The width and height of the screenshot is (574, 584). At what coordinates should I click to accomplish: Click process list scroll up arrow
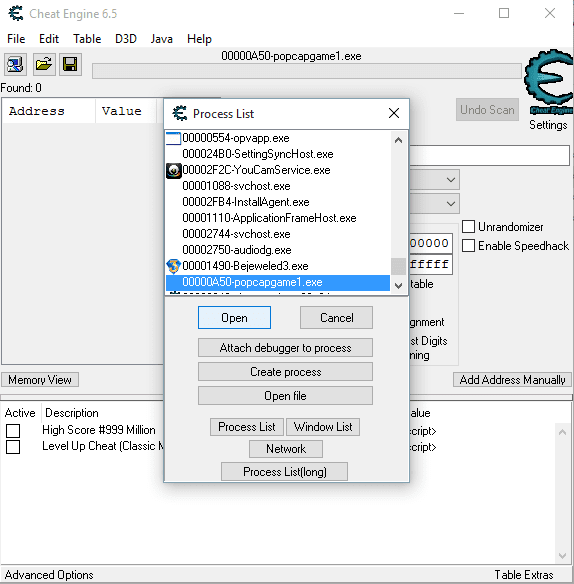[x=399, y=140]
